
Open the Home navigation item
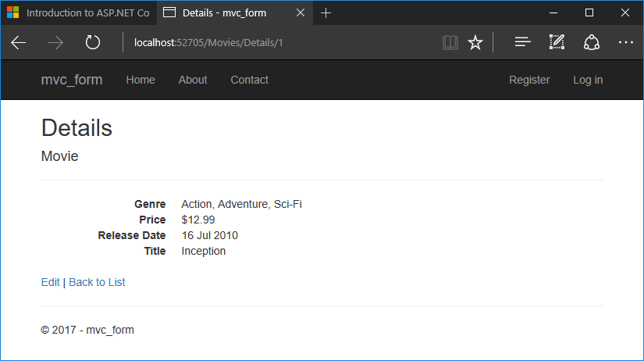coord(141,80)
